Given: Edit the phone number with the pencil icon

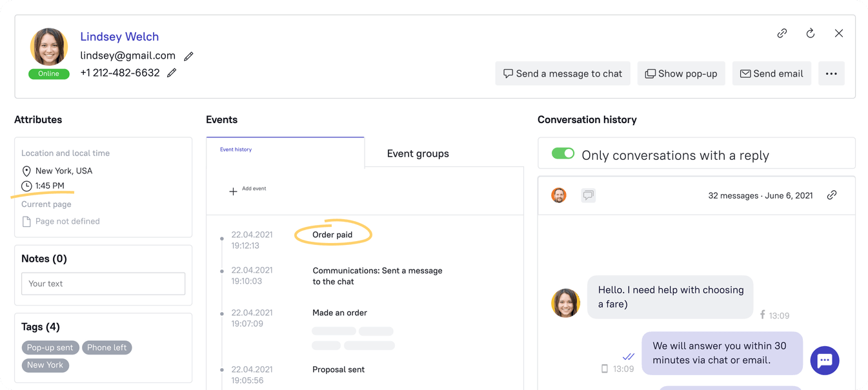Looking at the screenshot, I should [172, 73].
